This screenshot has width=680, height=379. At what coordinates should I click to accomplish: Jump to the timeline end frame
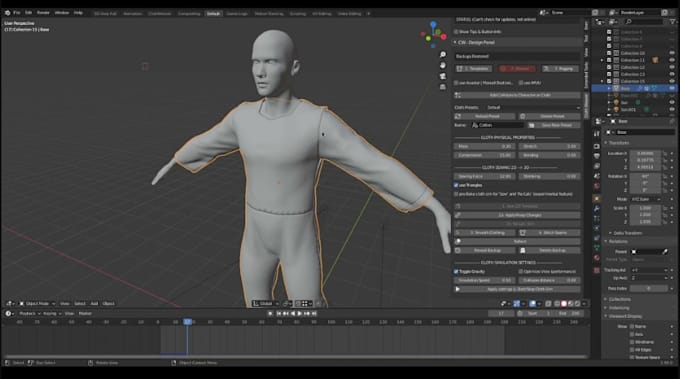[314, 313]
